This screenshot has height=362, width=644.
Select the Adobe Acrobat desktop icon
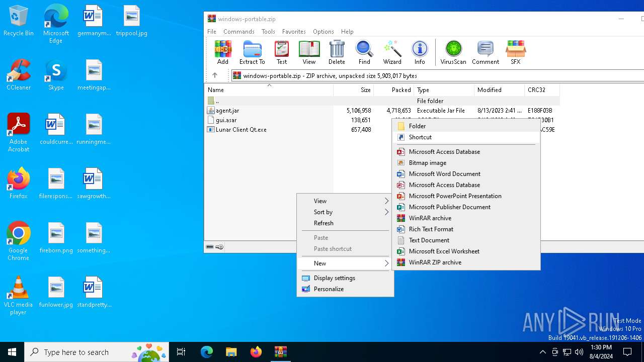click(x=19, y=133)
